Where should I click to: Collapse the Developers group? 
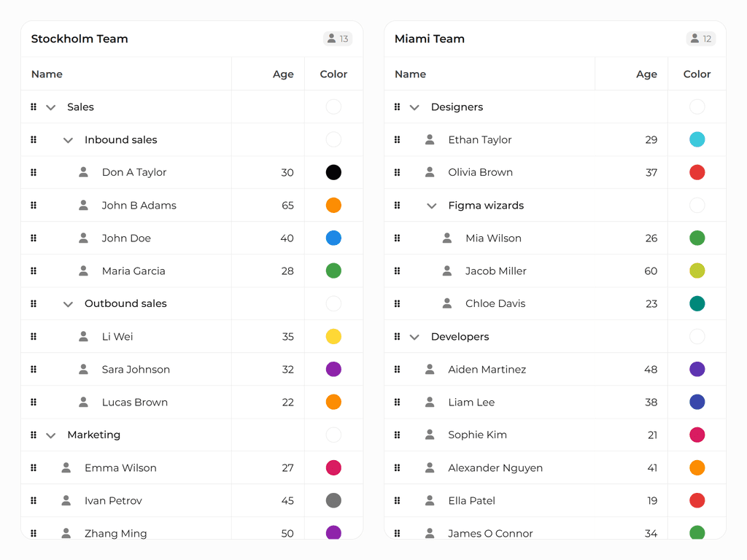pos(414,337)
